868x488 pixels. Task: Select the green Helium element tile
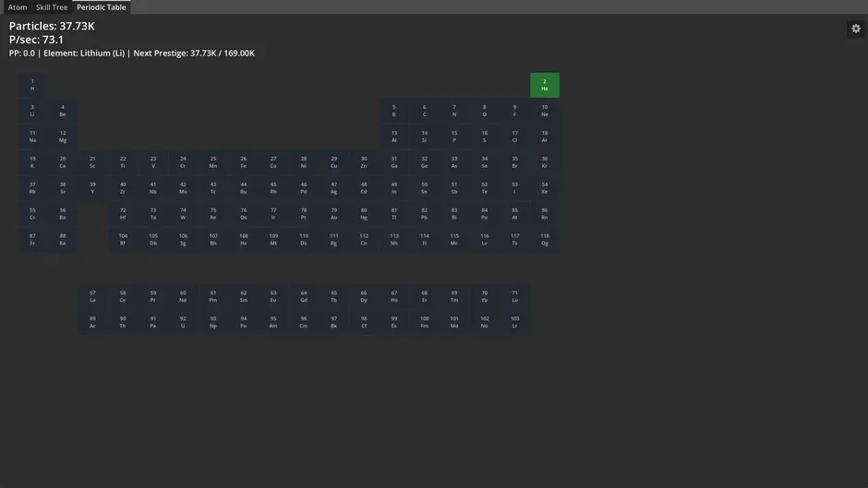(545, 85)
